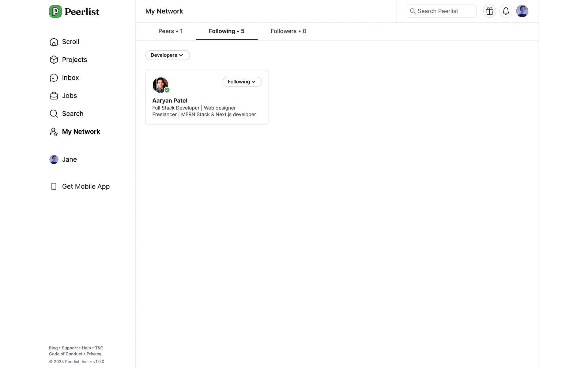Open the Scroll home icon
The height and width of the screenshot is (368, 588).
(54, 42)
